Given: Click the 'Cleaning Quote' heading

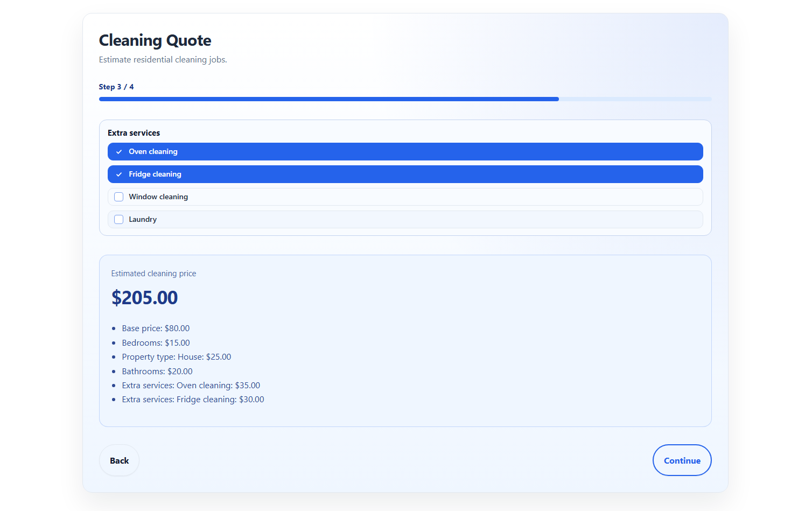Looking at the screenshot, I should 155,40.
